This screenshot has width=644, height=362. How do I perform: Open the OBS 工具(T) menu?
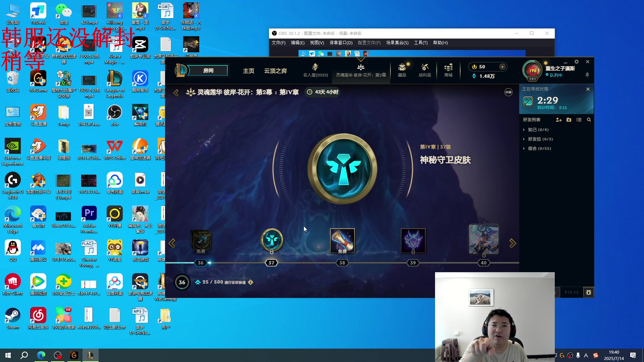421,43
